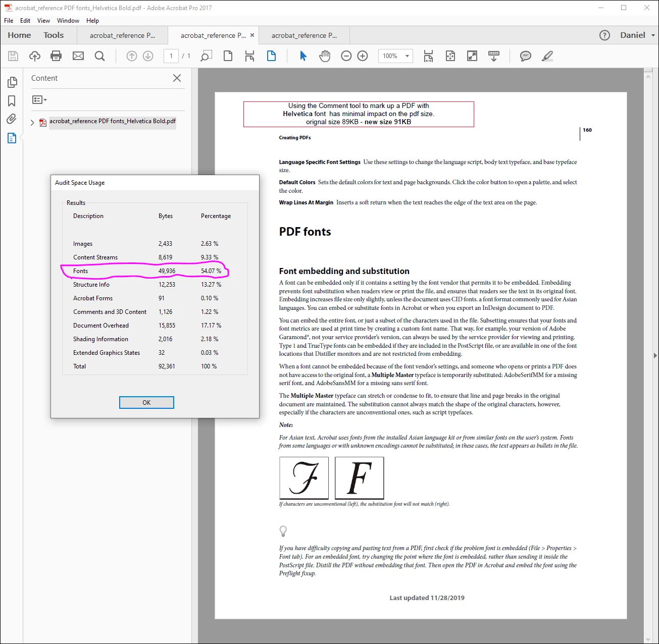Screen dimensions: 659x644
Task: Open the Help question mark icon
Action: point(604,35)
